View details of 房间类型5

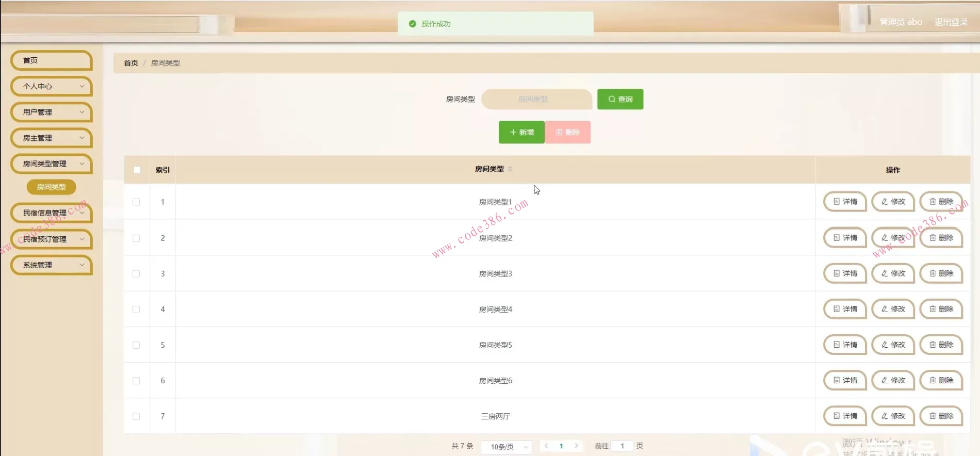tap(845, 345)
